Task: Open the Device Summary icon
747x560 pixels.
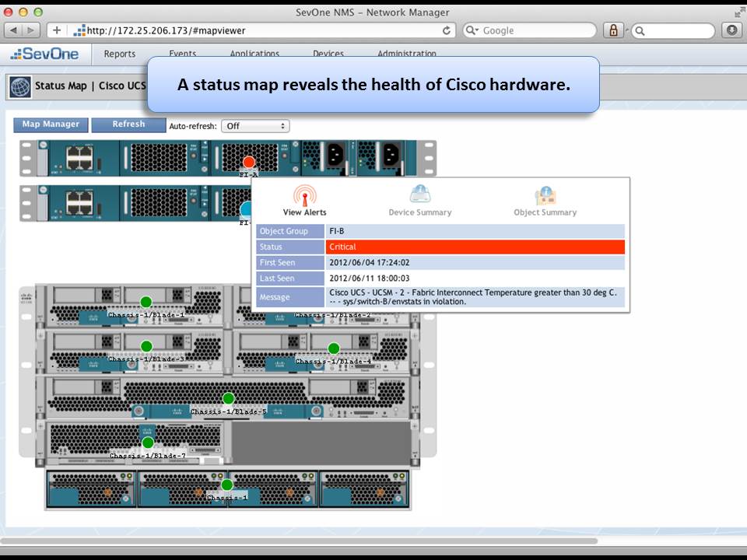Action: [420, 198]
